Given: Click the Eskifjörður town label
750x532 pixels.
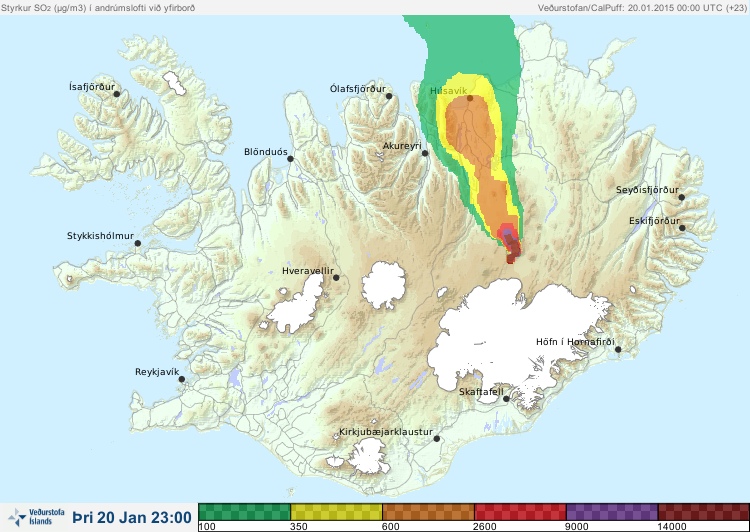Looking at the screenshot, I should 654,221.
